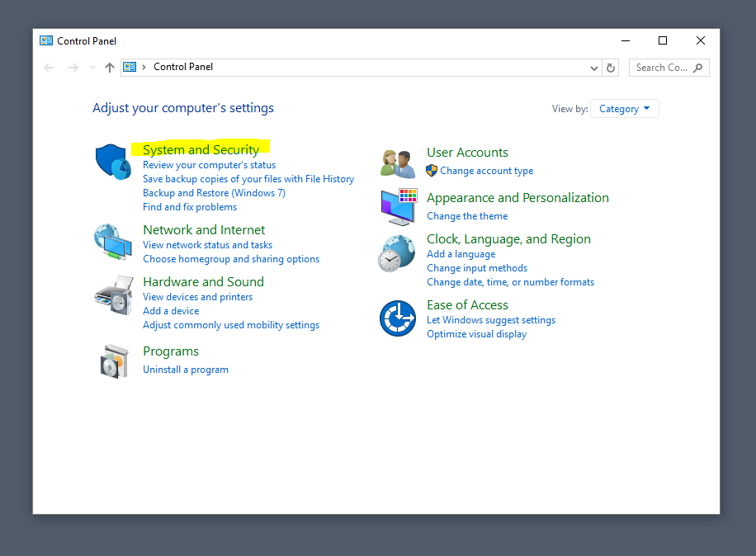This screenshot has height=556, width=756.
Task: Maximize the Control Panel window
Action: pyautogui.click(x=663, y=41)
